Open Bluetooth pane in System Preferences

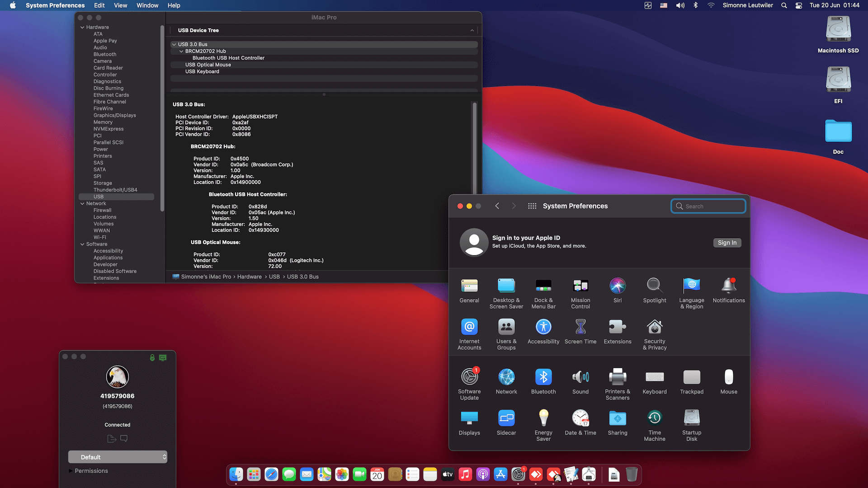click(x=543, y=381)
